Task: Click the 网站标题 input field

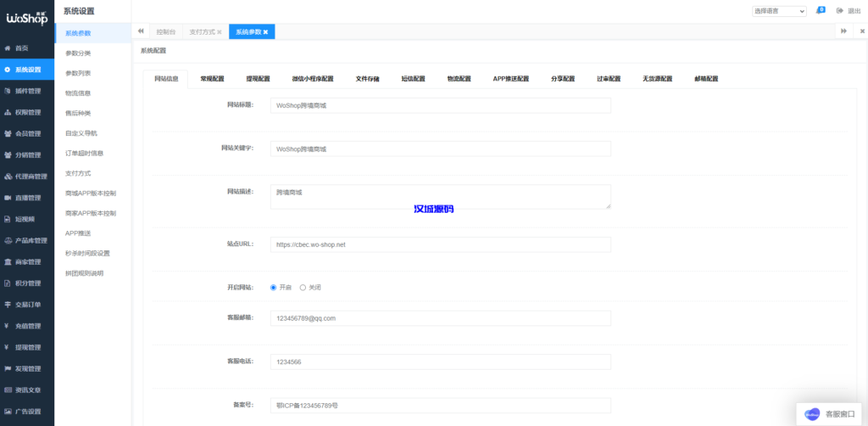Action: coord(441,105)
